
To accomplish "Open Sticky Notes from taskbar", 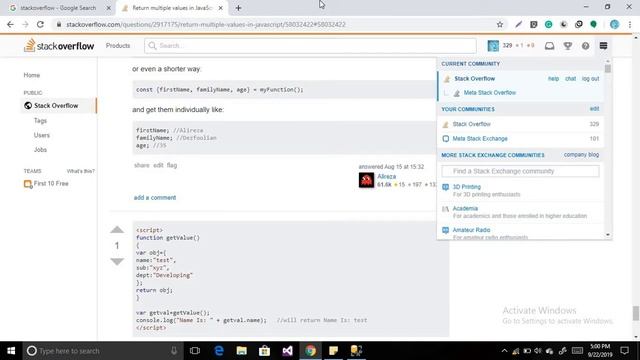I will [333, 351].
